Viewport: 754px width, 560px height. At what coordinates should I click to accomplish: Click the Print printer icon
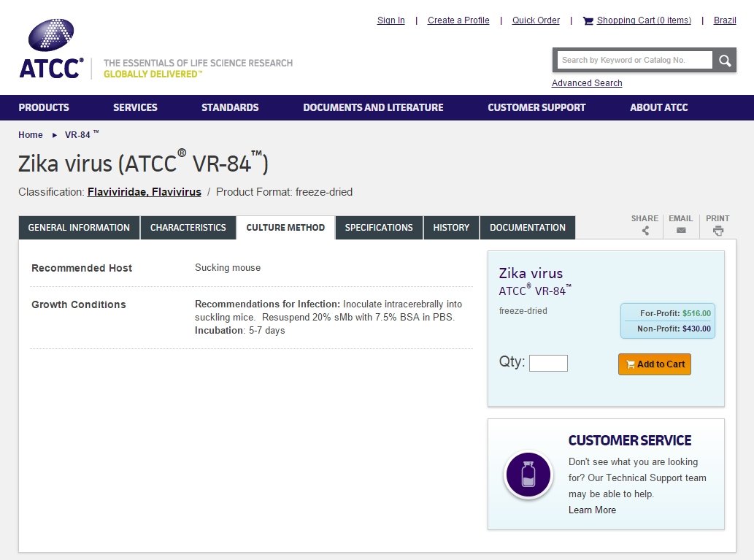pyautogui.click(x=718, y=231)
